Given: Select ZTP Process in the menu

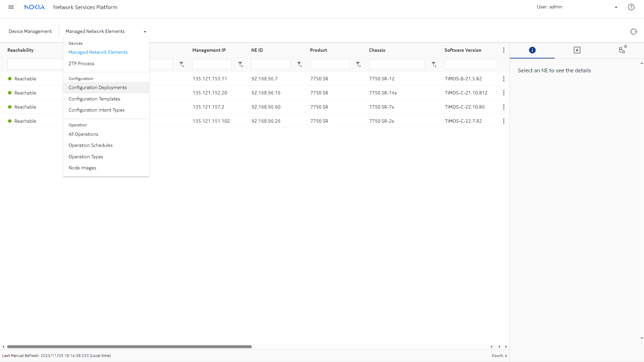Looking at the screenshot, I should point(81,64).
